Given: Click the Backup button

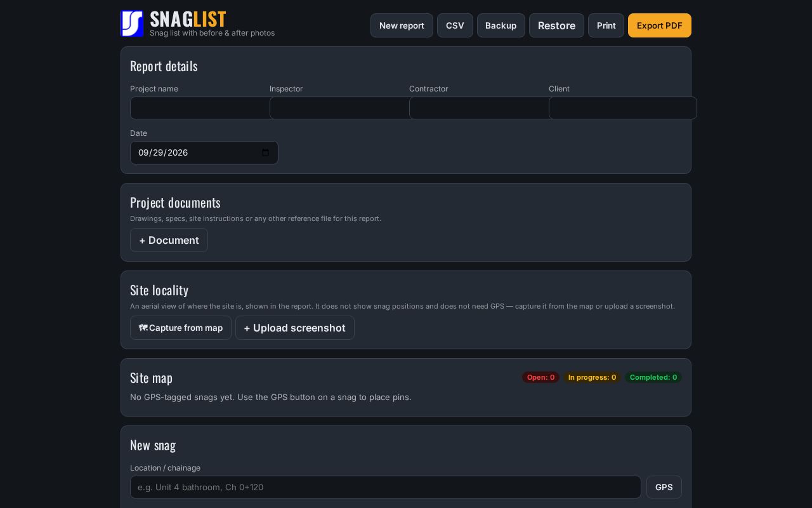Looking at the screenshot, I should click(x=501, y=25).
